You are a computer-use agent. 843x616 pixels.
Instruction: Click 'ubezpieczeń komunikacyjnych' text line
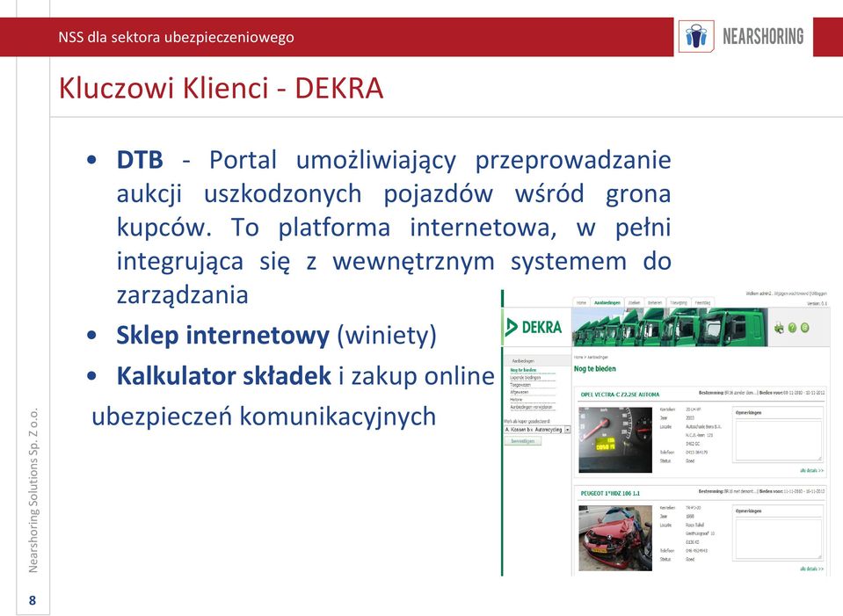click(x=264, y=417)
